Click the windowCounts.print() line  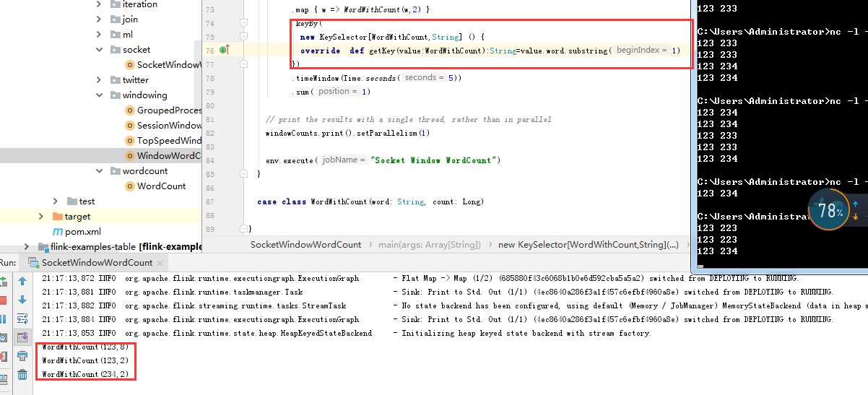(348, 133)
